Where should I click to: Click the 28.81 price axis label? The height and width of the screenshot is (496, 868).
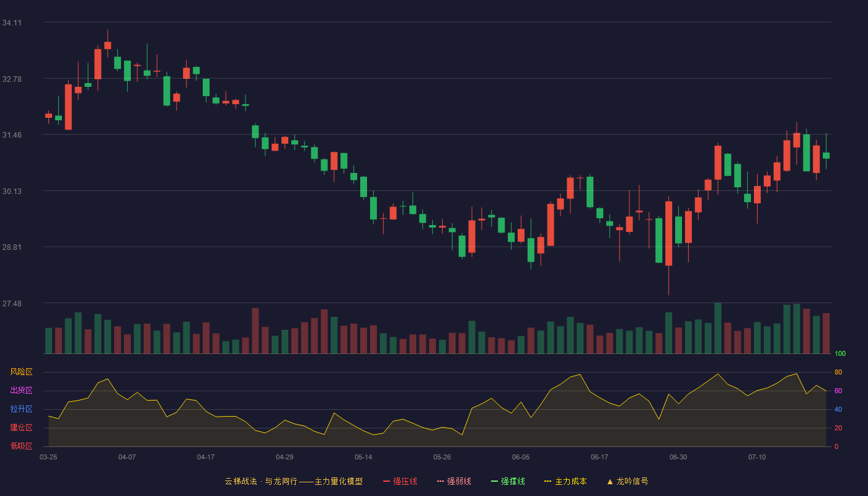click(x=12, y=247)
